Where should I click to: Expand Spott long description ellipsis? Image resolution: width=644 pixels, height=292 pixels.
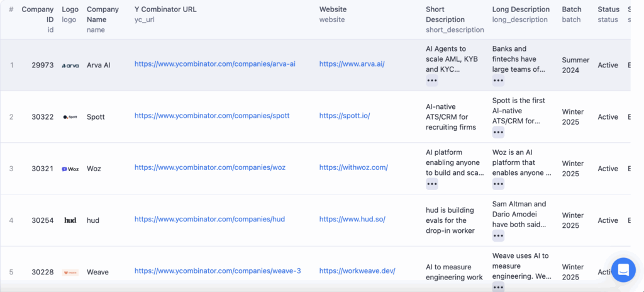pos(498,132)
